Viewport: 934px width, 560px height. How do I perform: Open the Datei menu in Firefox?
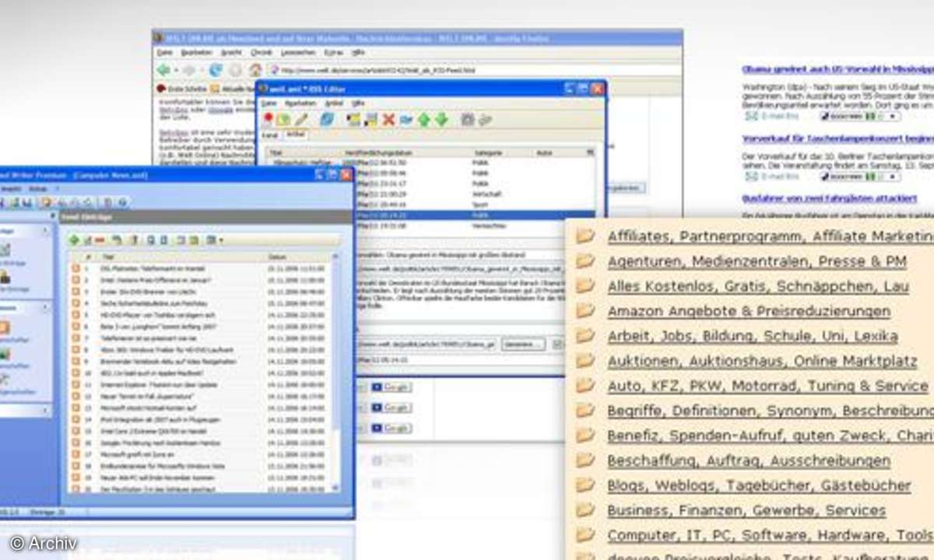pos(164,52)
